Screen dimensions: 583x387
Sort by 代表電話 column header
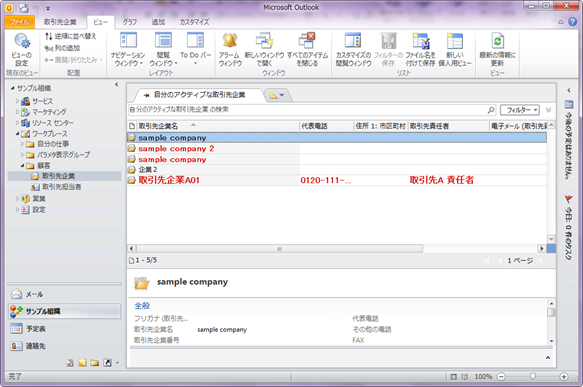[x=326, y=126]
